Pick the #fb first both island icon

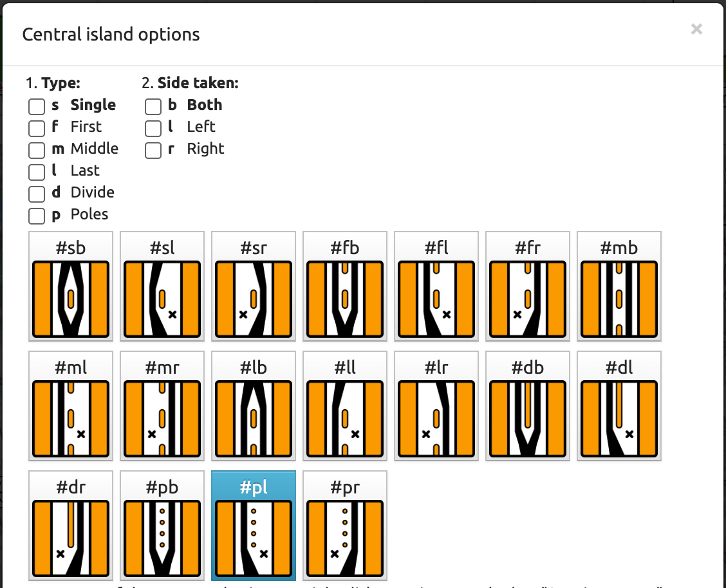coord(345,286)
